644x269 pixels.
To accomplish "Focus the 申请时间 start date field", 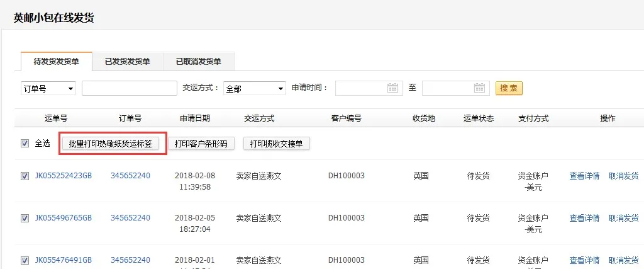I will coord(369,88).
